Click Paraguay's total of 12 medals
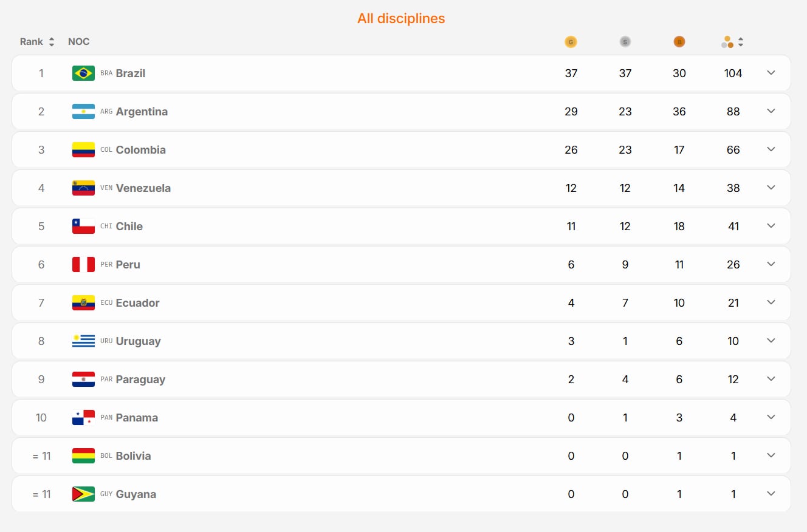 (x=733, y=380)
